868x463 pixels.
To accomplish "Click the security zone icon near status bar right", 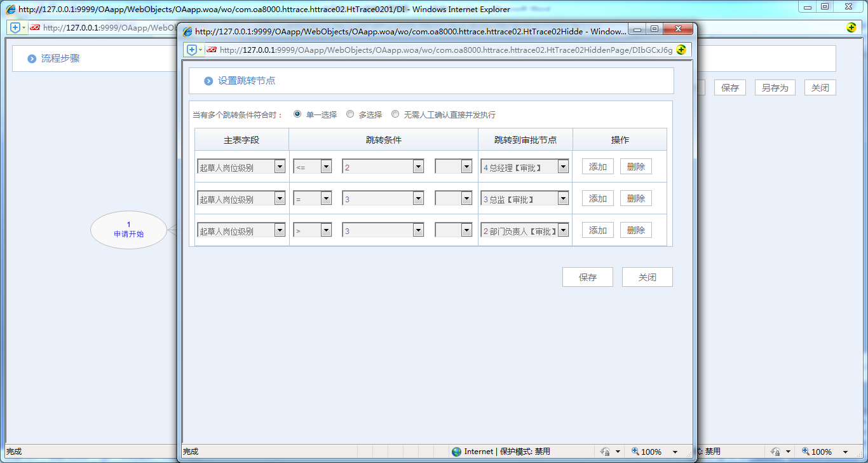I will pos(604,452).
